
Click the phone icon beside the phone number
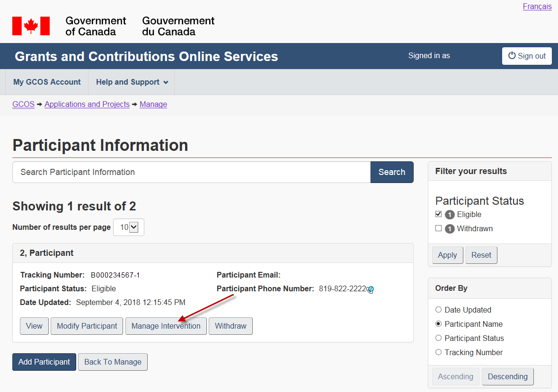click(x=371, y=289)
